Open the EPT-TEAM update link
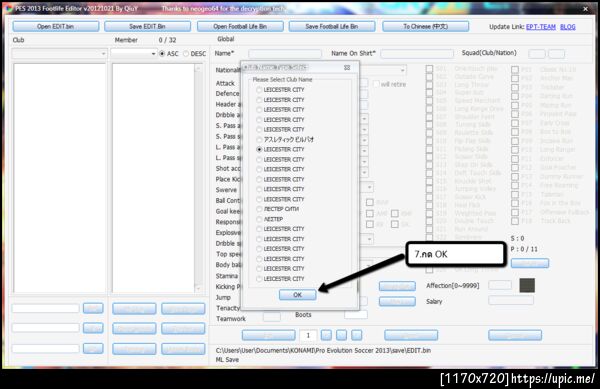The image size is (600, 389). click(x=541, y=27)
